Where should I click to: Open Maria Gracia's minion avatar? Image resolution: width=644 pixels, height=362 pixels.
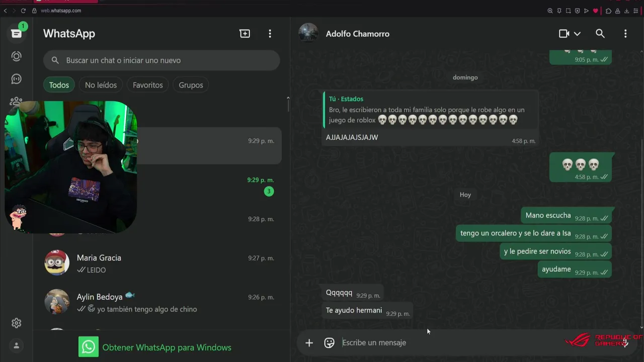click(57, 263)
